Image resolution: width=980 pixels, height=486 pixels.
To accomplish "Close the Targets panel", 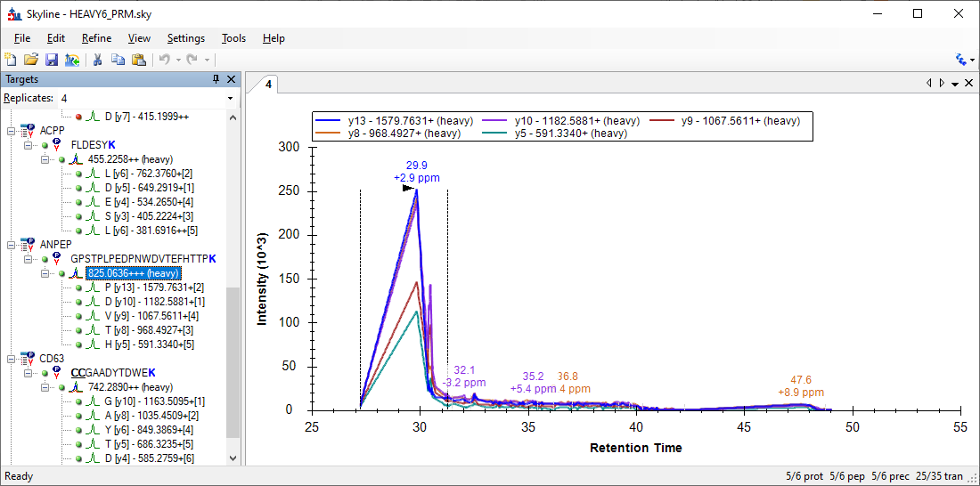I will tap(231, 80).
